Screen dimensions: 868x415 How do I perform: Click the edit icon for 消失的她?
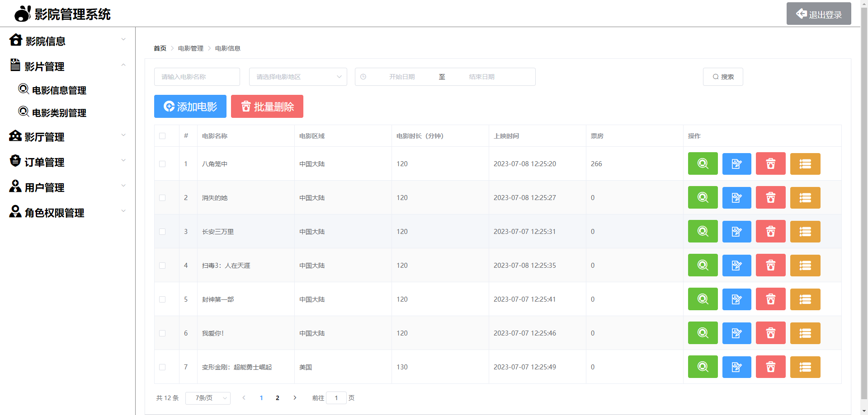tap(736, 197)
